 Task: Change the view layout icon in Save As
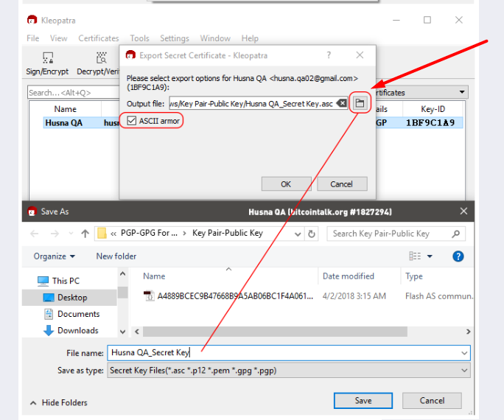click(415, 256)
